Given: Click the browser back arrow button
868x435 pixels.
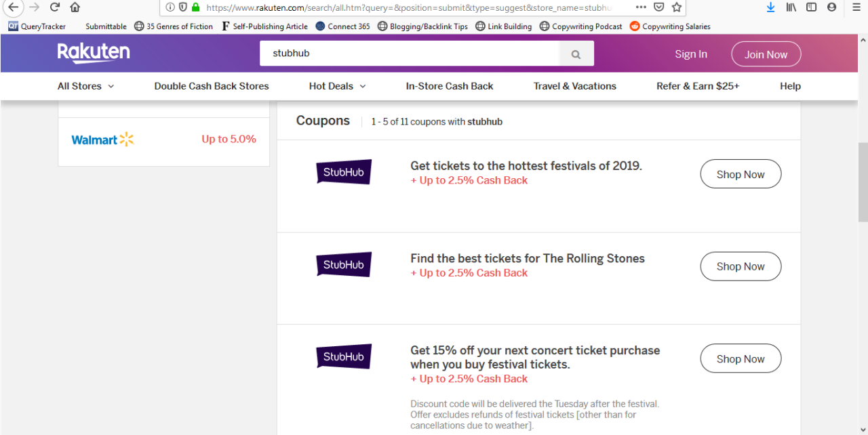Looking at the screenshot, I should click(13, 7).
